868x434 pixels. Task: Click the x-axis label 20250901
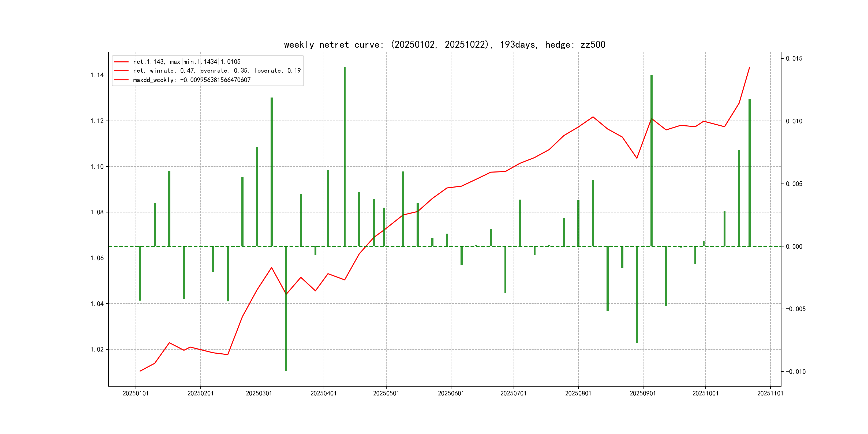tap(643, 394)
